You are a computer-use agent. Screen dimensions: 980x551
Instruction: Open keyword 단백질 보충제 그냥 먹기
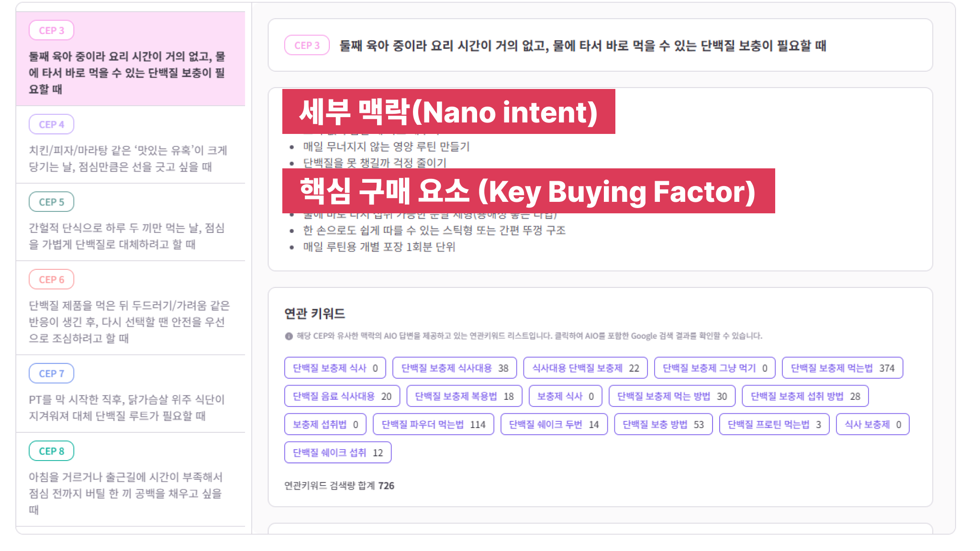coord(714,368)
